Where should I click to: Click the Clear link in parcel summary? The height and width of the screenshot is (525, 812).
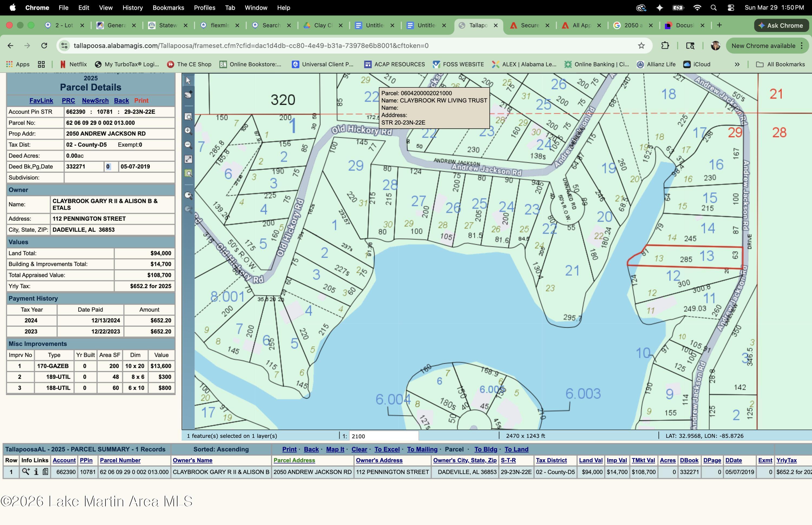[359, 449]
